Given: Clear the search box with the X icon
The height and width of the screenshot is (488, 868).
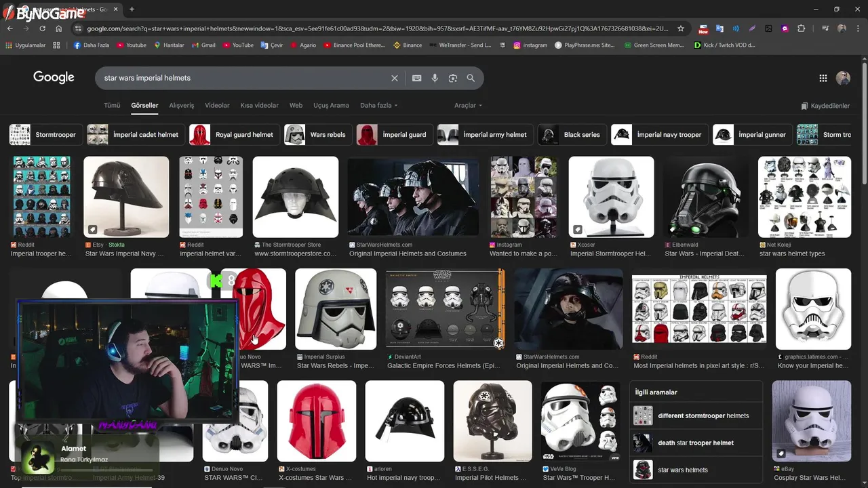Looking at the screenshot, I should [x=395, y=78].
